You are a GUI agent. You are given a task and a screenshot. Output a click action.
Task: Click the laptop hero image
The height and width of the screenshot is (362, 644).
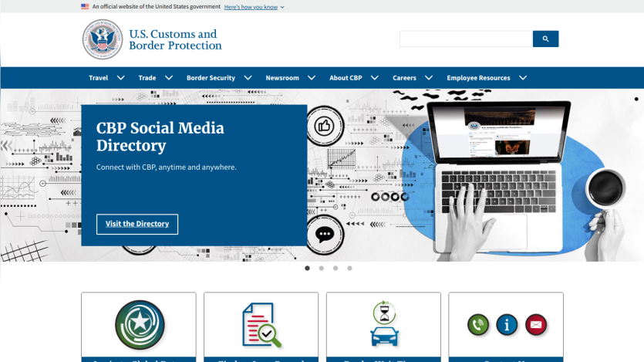499,177
